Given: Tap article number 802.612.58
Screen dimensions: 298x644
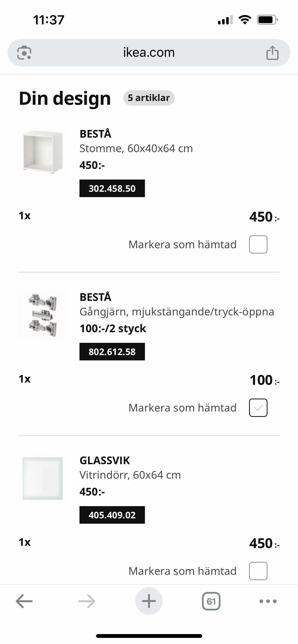Looking at the screenshot, I should (112, 352).
